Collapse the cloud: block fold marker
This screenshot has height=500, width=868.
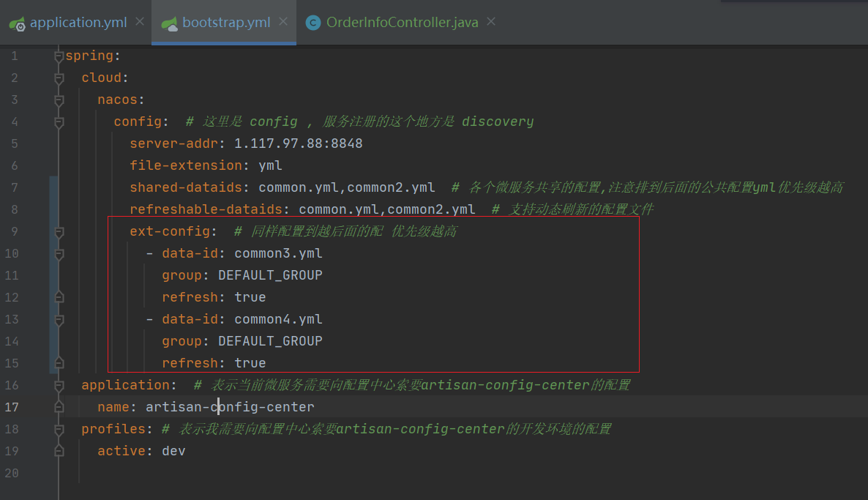pyautogui.click(x=59, y=78)
